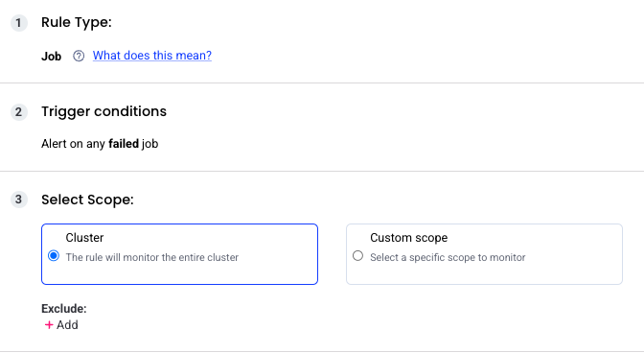644x353 pixels.
Task: Click the bold Job rule type label
Action: click(52, 56)
